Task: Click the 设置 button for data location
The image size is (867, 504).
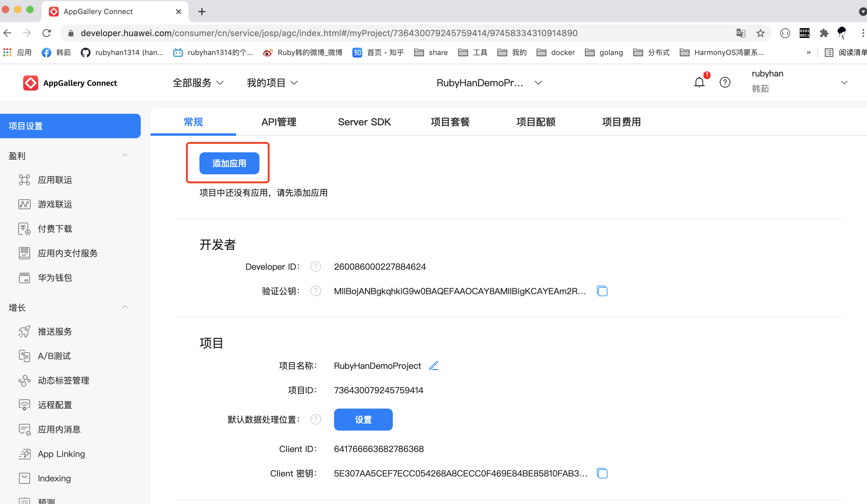Action: [363, 419]
